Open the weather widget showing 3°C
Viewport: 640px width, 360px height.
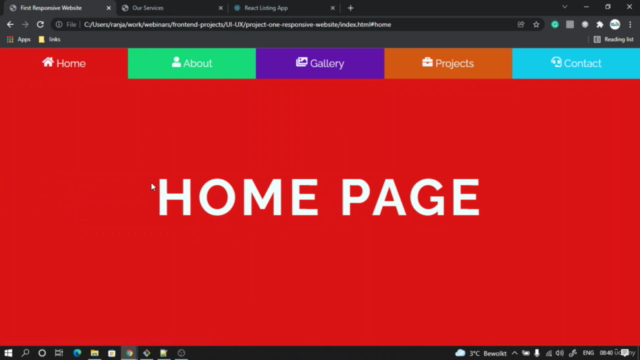tap(481, 353)
